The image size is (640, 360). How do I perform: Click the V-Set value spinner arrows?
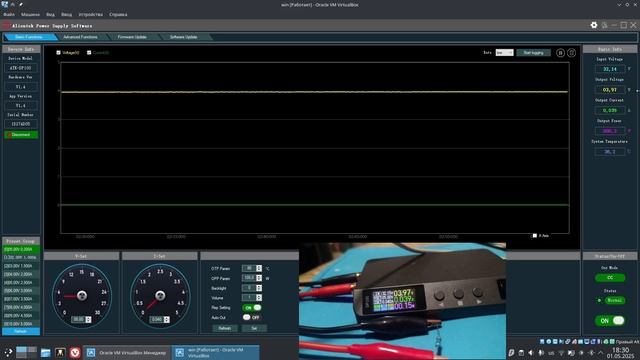[x=88, y=320]
